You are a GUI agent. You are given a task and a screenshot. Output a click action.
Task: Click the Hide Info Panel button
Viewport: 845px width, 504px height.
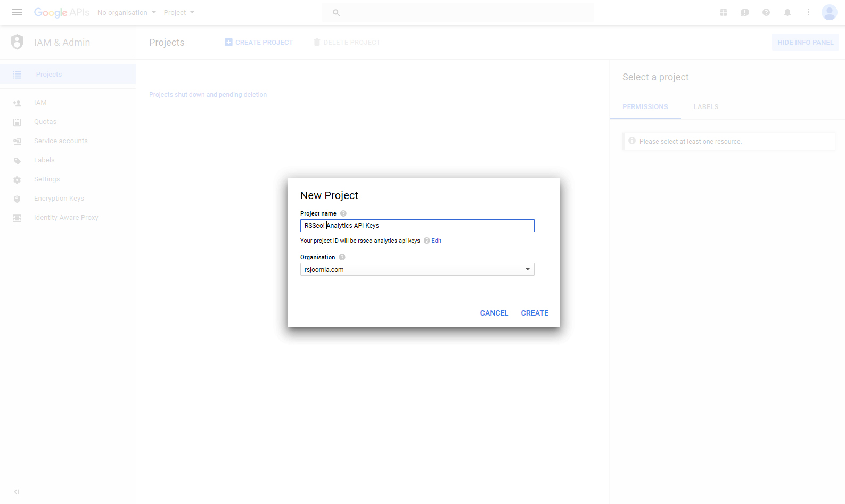[x=806, y=42]
